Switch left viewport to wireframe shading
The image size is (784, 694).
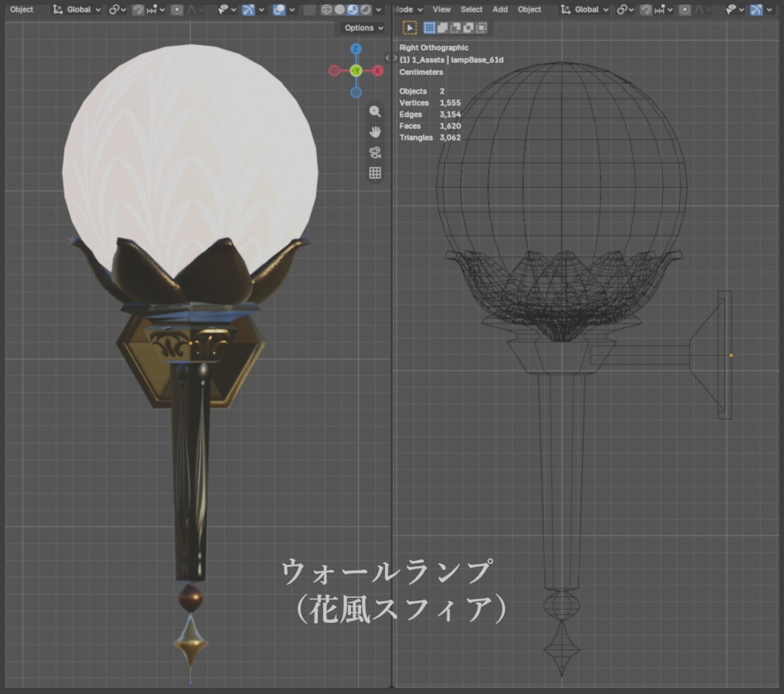pyautogui.click(x=326, y=9)
